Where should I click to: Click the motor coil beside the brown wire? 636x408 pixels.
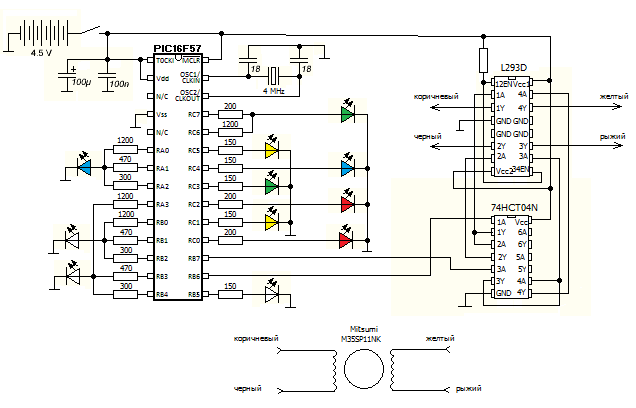[x=335, y=371]
